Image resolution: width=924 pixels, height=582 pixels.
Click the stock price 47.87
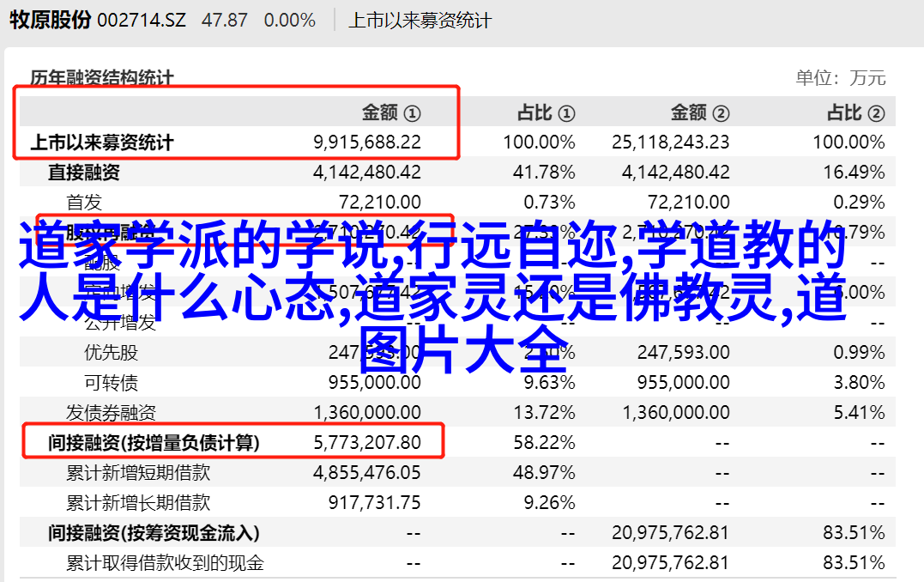pyautogui.click(x=225, y=21)
